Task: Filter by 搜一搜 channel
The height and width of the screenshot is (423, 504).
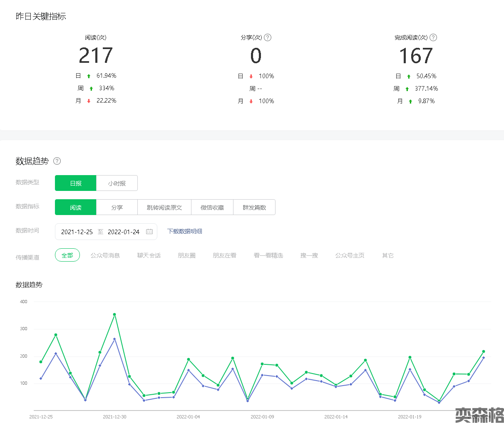Action: [x=309, y=255]
